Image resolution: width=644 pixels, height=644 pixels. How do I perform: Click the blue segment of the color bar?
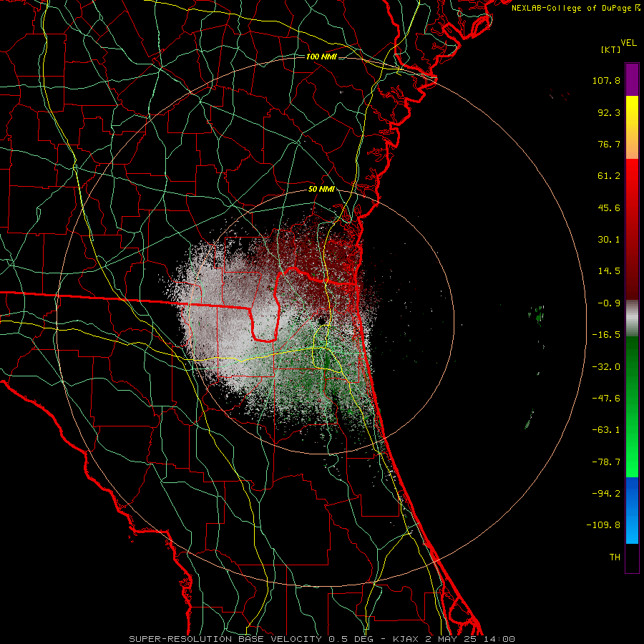(x=632, y=510)
